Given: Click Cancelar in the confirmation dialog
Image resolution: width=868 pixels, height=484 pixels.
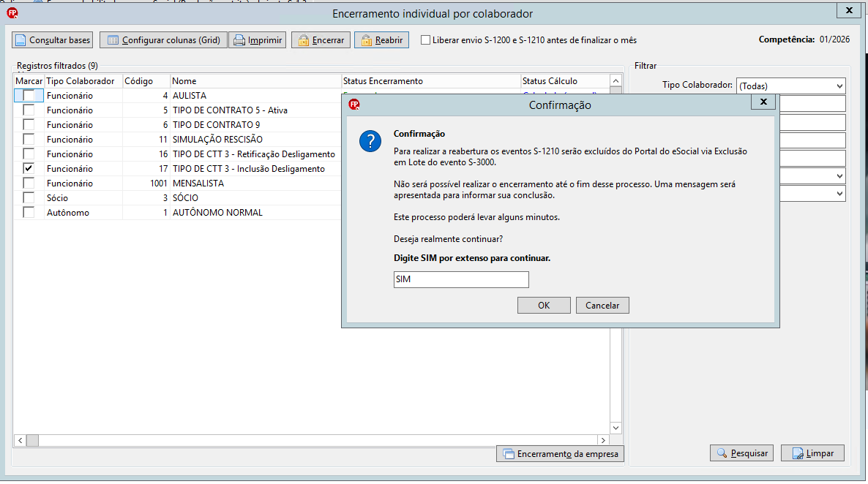Looking at the screenshot, I should coord(602,306).
